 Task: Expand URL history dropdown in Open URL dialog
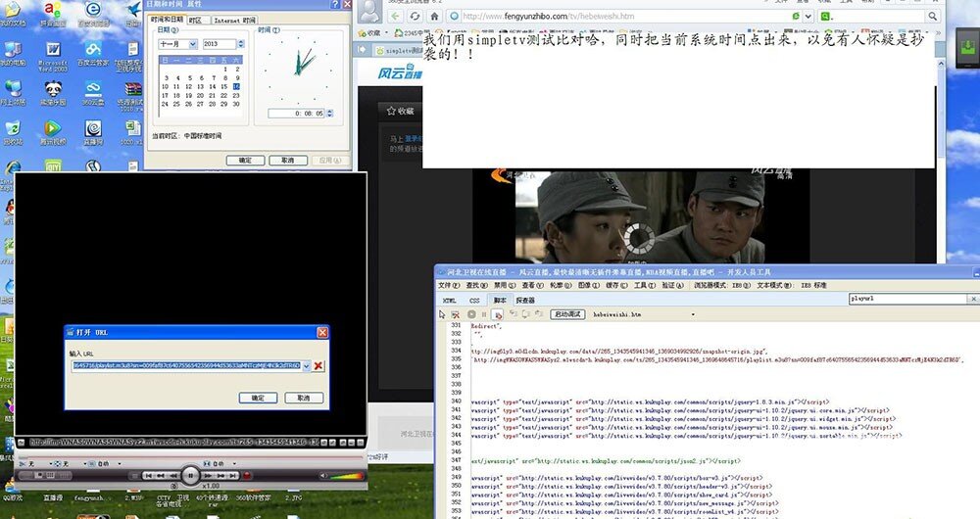pos(306,366)
